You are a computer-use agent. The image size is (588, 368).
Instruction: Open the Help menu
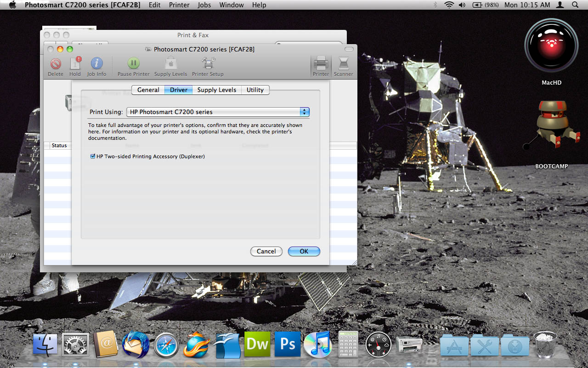pos(259,5)
